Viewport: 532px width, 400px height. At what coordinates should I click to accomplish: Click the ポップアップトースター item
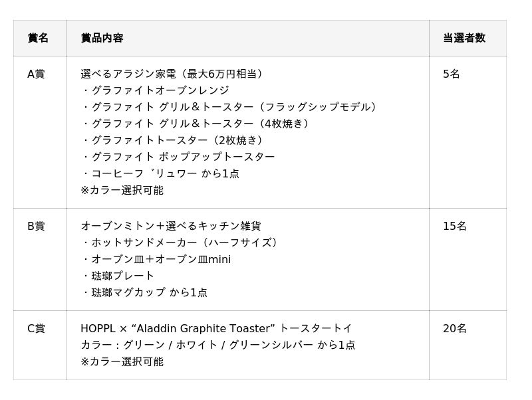tap(179, 157)
